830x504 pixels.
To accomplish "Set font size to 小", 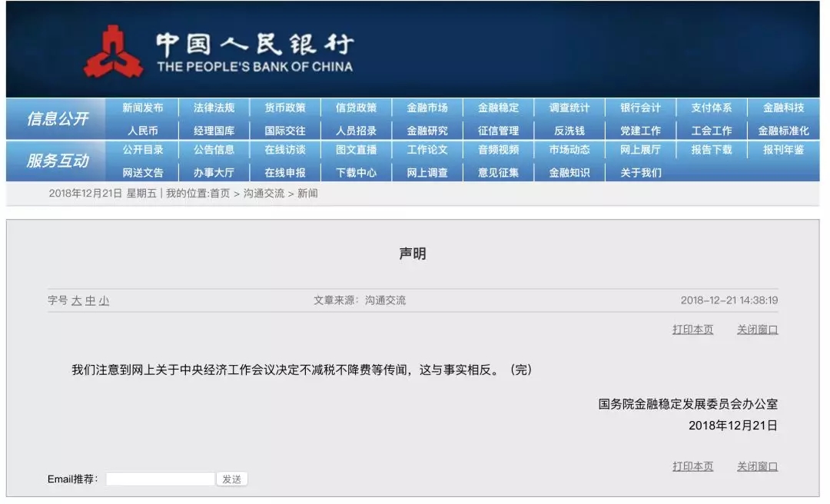I will click(x=104, y=300).
